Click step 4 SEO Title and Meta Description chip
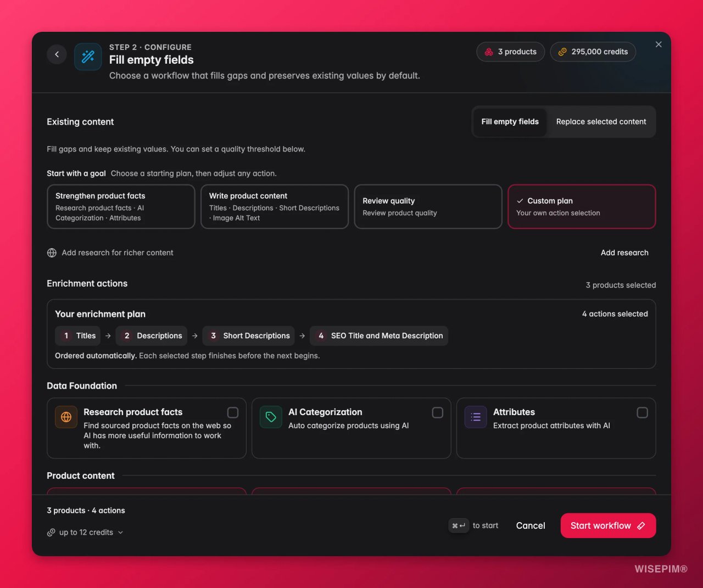 [x=379, y=336]
